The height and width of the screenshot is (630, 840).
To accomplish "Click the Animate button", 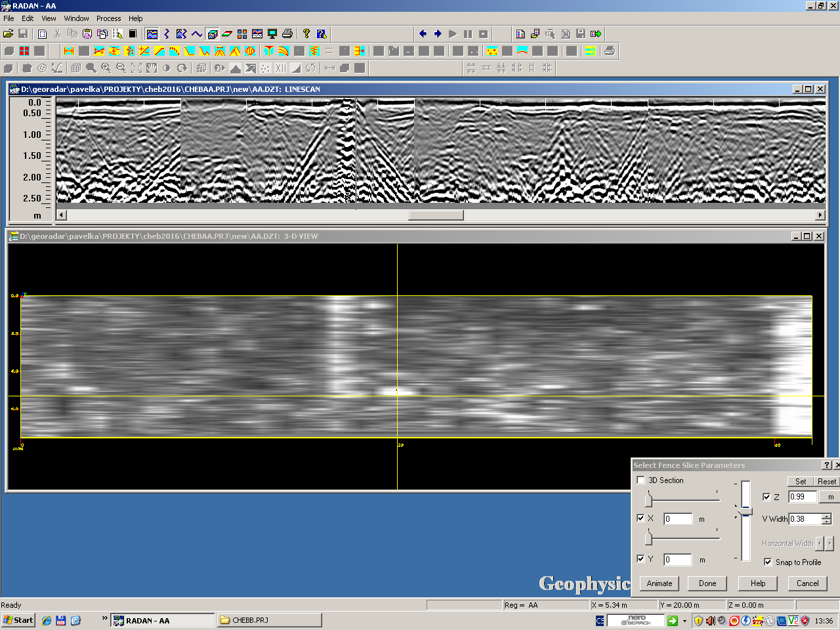I will click(x=660, y=583).
